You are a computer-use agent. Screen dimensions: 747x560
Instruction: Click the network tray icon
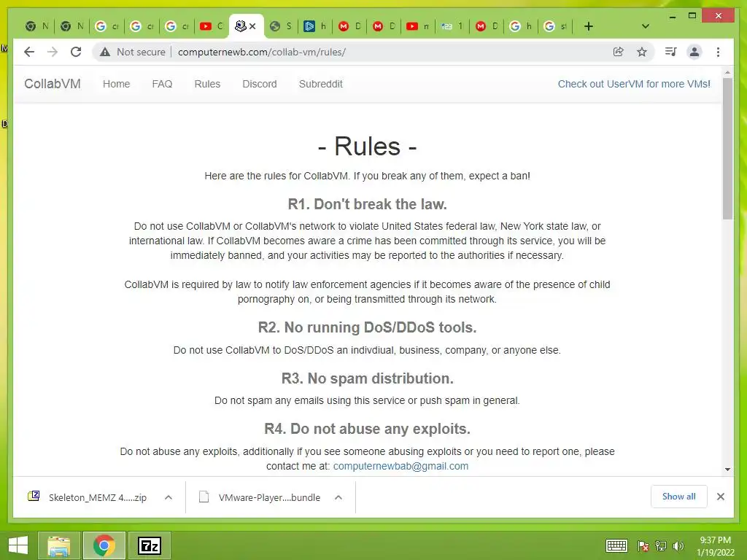[661, 546]
